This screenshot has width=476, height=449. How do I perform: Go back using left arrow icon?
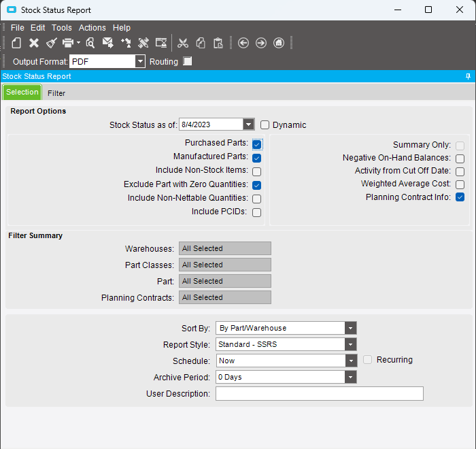click(243, 43)
